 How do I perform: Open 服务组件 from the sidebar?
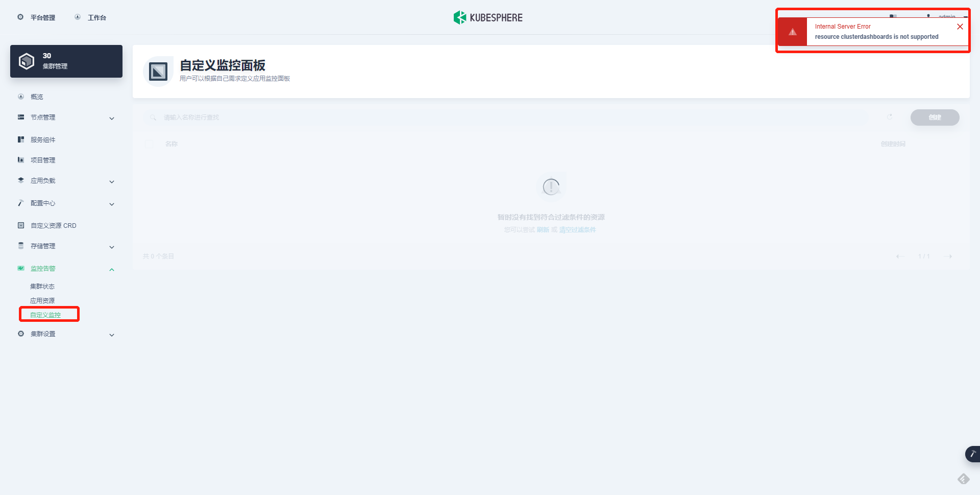pyautogui.click(x=43, y=139)
